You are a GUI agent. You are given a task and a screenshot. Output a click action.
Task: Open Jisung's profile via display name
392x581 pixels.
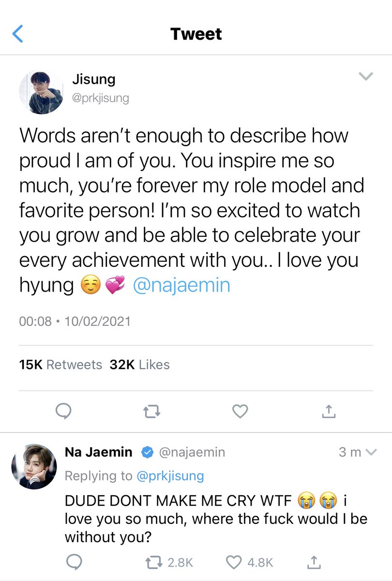tap(93, 78)
